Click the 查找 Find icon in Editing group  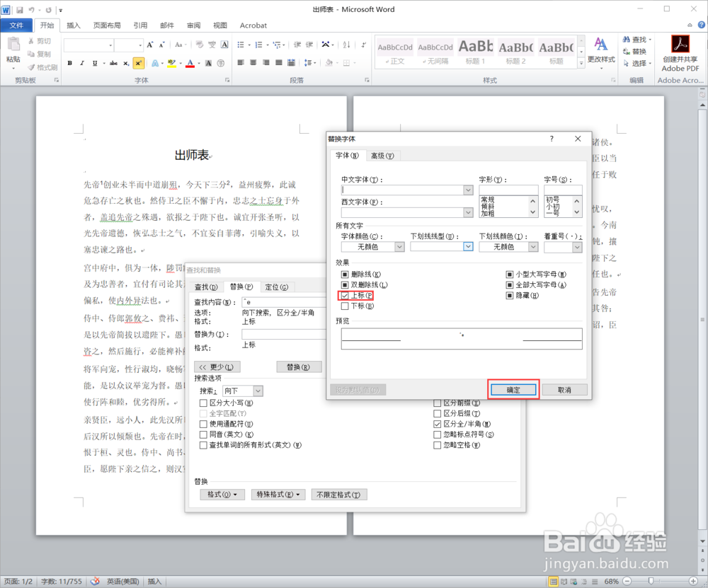pyautogui.click(x=636, y=40)
